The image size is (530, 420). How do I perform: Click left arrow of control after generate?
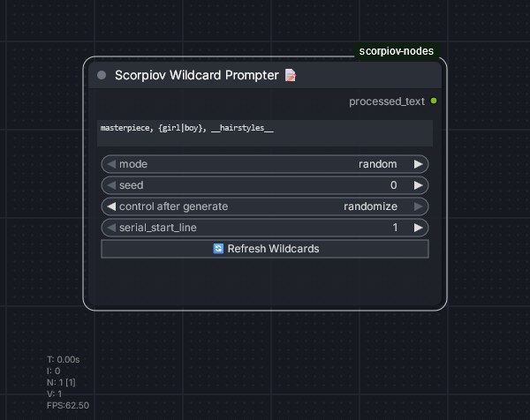[x=111, y=206]
